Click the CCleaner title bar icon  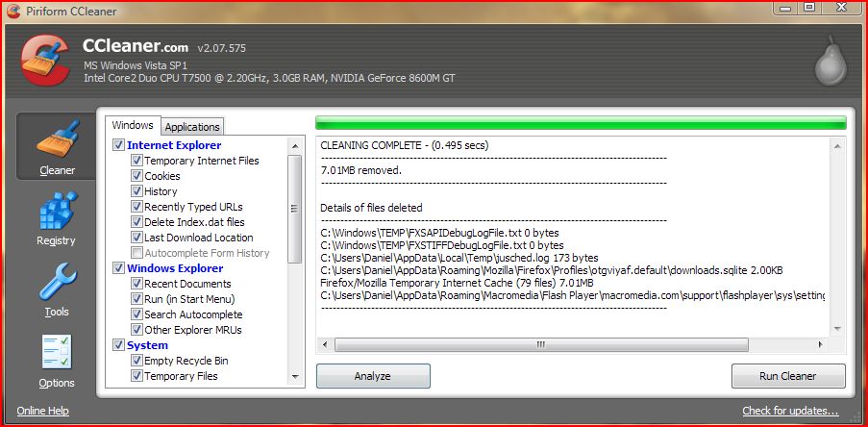coord(13,12)
